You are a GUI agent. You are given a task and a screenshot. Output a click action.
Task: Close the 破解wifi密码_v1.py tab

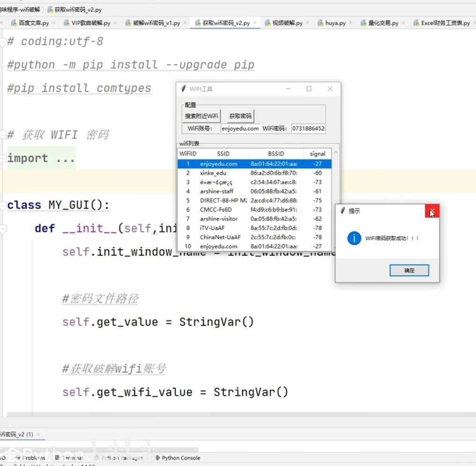185,23
